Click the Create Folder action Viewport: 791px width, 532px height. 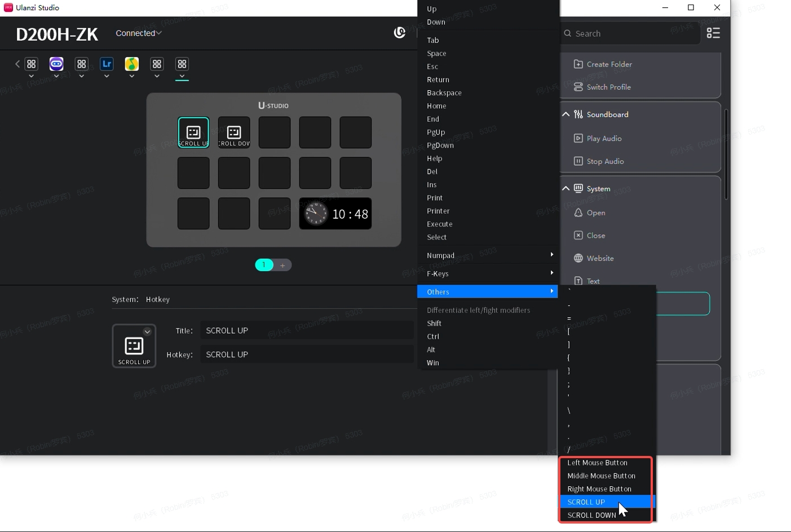609,64
